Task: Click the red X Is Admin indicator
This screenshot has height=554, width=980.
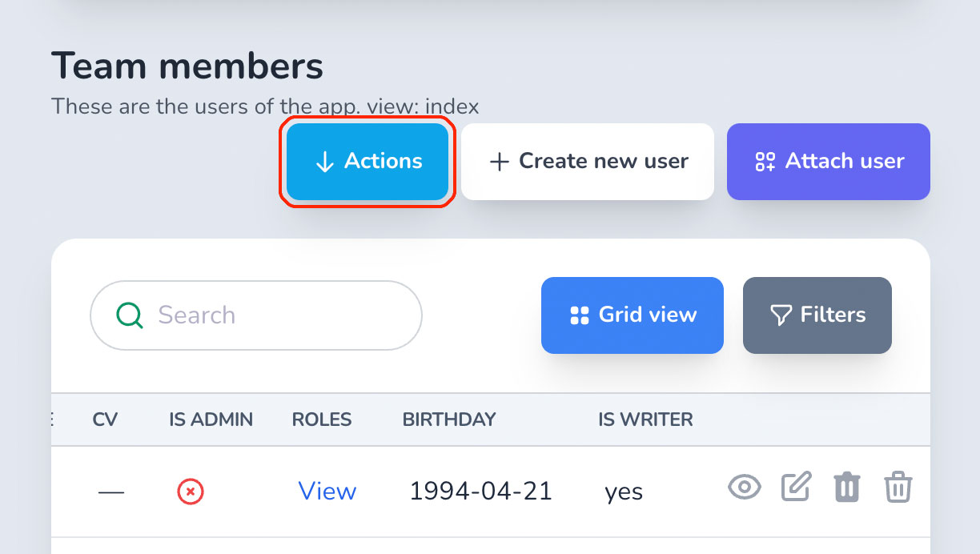Action: tap(191, 492)
